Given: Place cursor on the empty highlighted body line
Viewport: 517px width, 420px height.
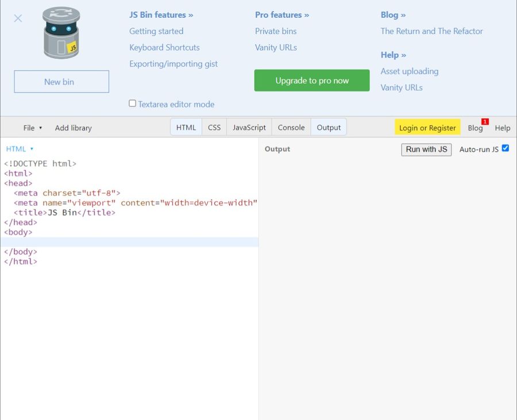Looking at the screenshot, I should tap(130, 242).
